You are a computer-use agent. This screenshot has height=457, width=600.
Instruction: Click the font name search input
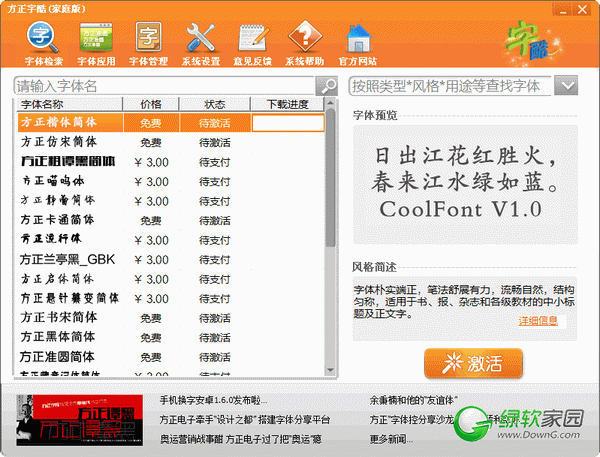tap(165, 86)
